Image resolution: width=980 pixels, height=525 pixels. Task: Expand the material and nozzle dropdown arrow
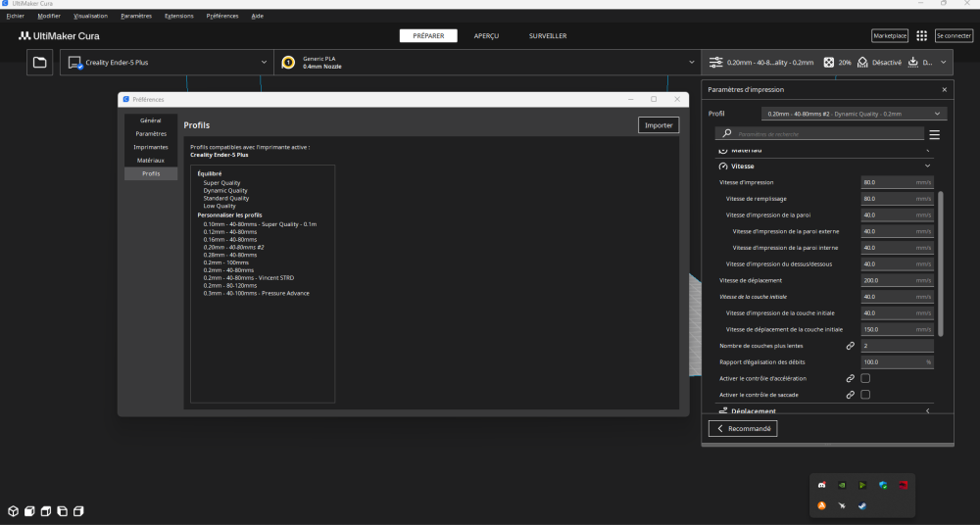[x=691, y=63]
